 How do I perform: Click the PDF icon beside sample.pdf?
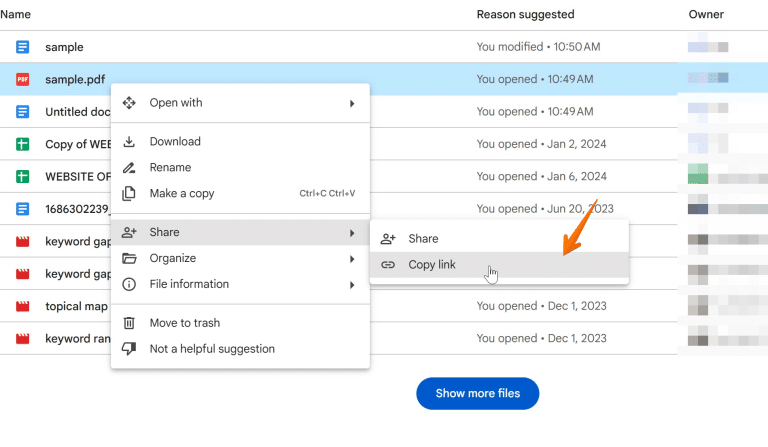pyautogui.click(x=23, y=79)
